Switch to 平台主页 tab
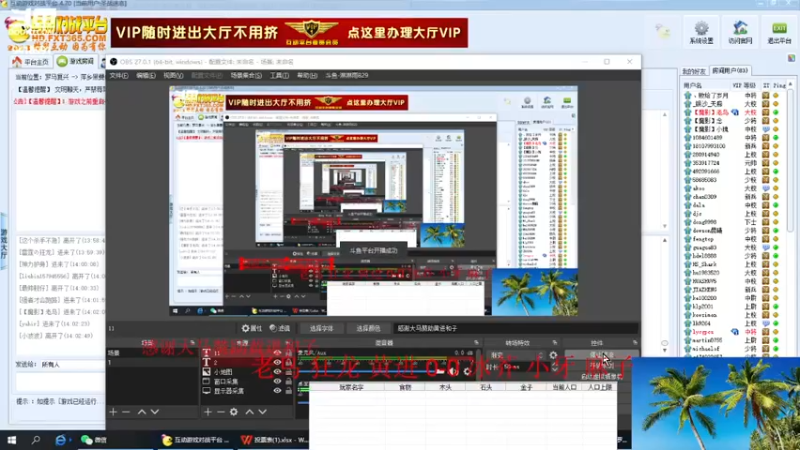The height and width of the screenshot is (450, 800). click(x=31, y=62)
